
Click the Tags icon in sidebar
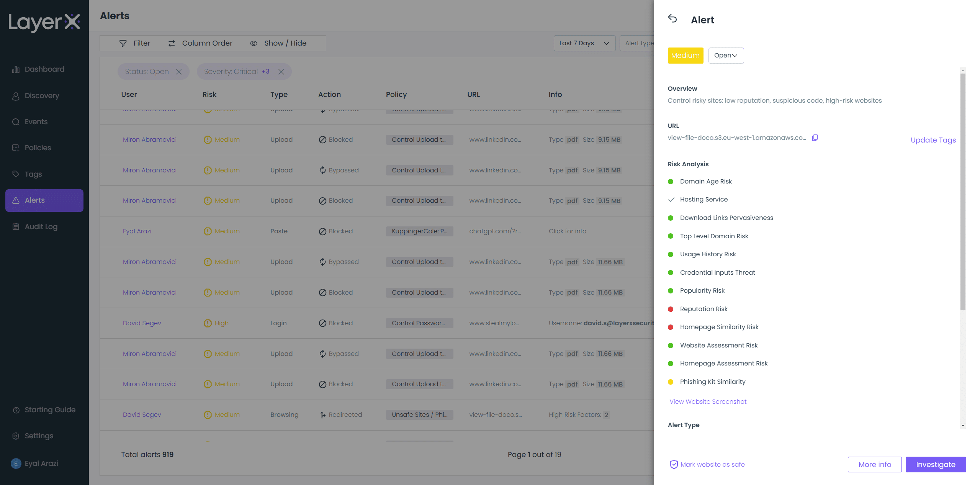click(x=16, y=174)
